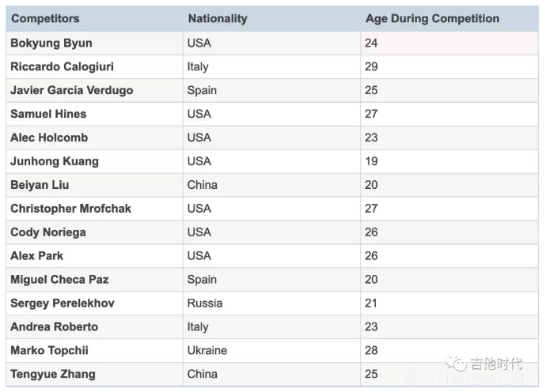Click the Competitors column header
This screenshot has width=546, height=392.
[x=45, y=18]
